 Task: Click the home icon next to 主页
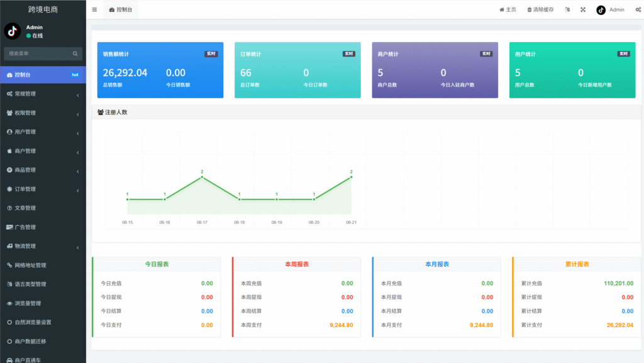tap(502, 10)
